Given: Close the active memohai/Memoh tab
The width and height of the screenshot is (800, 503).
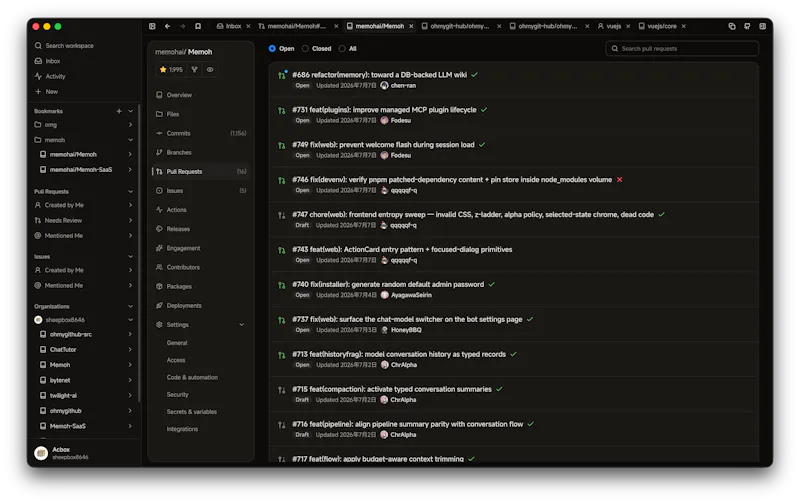Looking at the screenshot, I should pyautogui.click(x=411, y=26).
